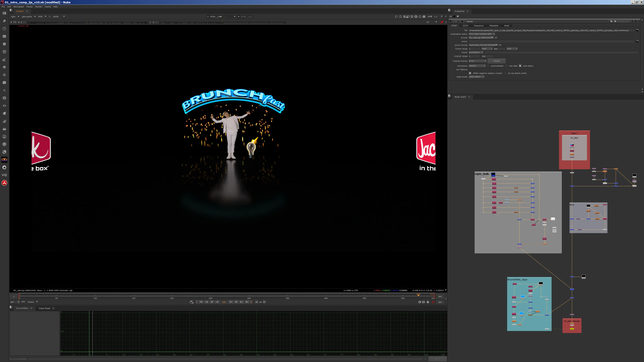The height and width of the screenshot is (362, 644).
Task: Open the Views nodes eye icon
Action: point(4,106)
